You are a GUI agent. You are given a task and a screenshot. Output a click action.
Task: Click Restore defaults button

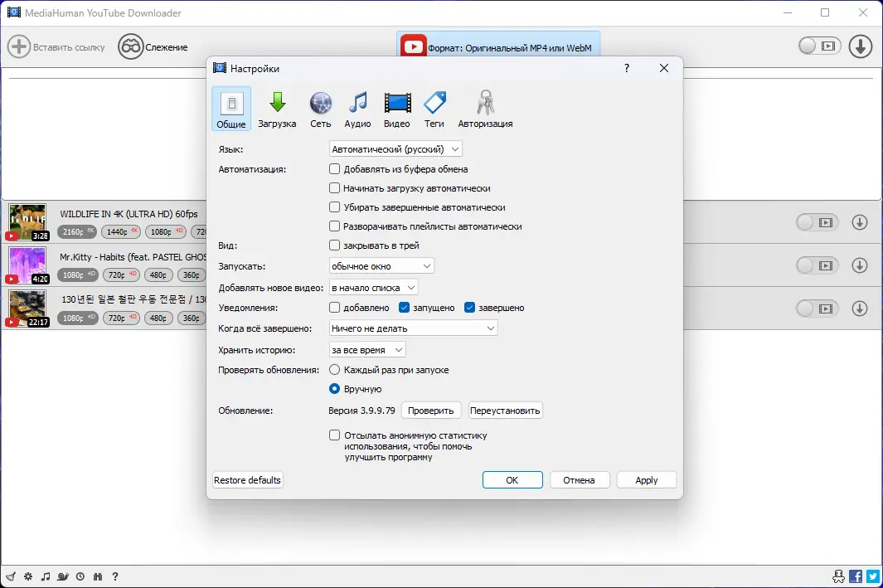[x=247, y=480]
